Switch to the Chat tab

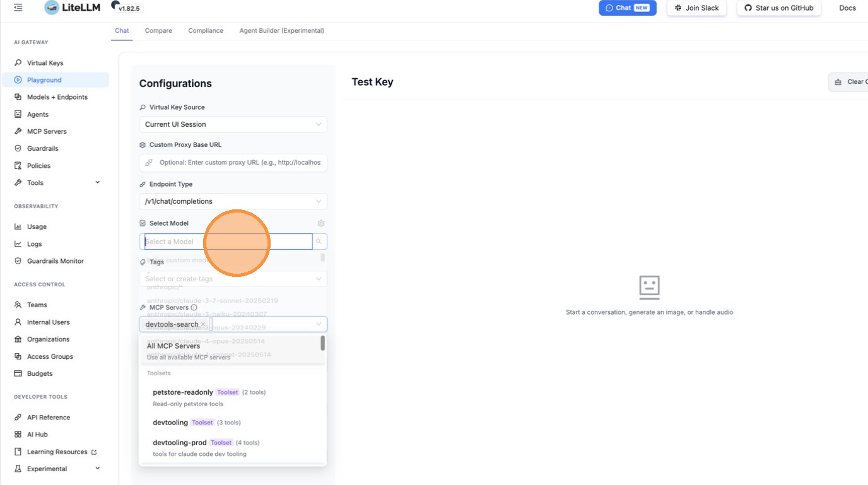coord(122,30)
